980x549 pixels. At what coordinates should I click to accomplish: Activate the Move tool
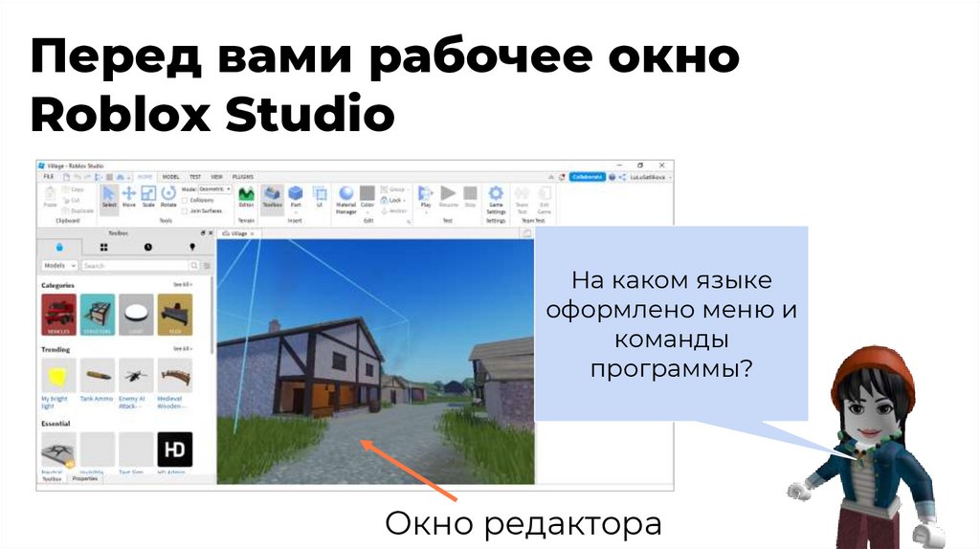[129, 197]
